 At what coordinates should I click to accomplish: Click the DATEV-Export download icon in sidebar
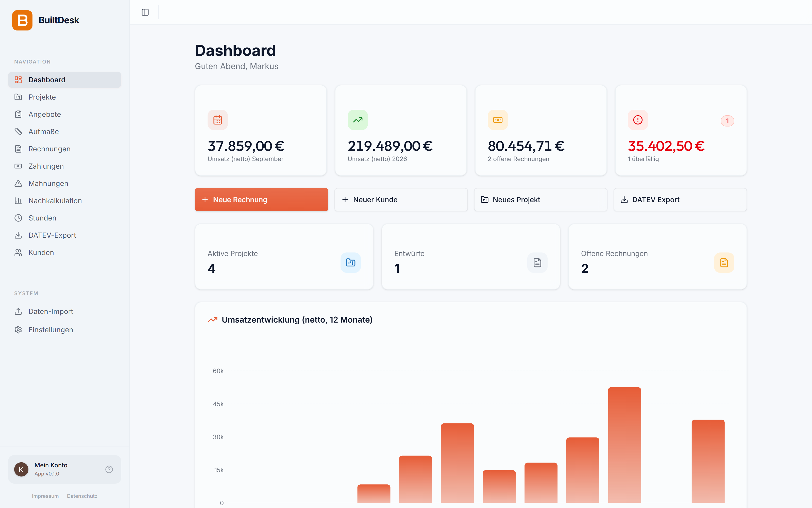coord(18,235)
